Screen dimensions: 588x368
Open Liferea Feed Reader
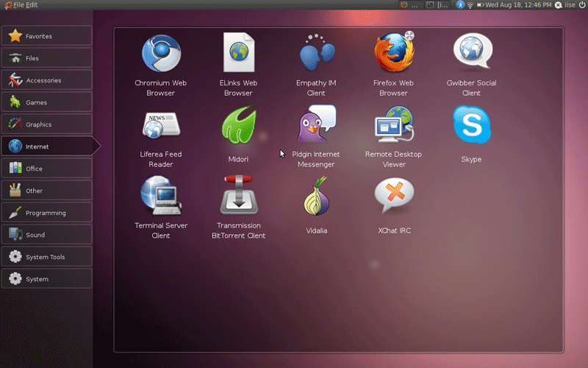(160, 126)
